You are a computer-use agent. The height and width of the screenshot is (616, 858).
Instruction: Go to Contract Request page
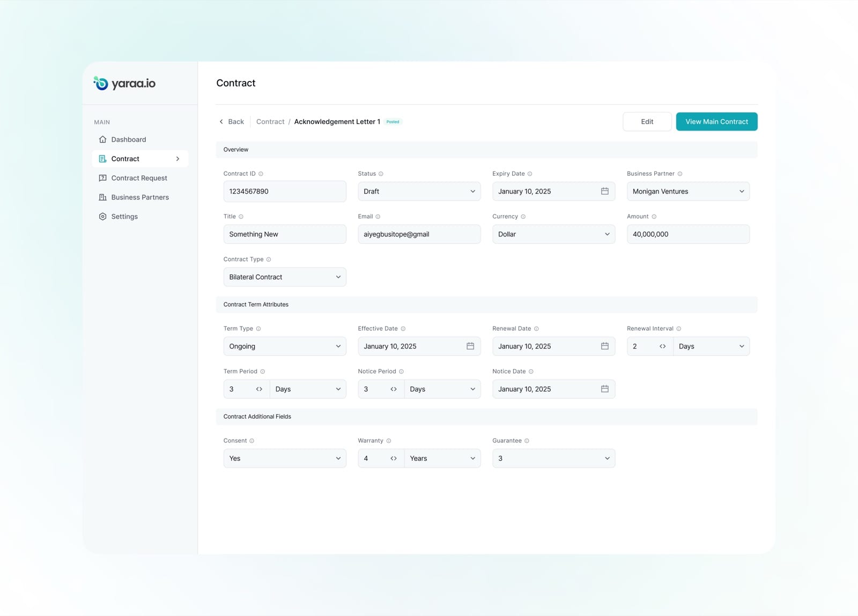pos(140,178)
